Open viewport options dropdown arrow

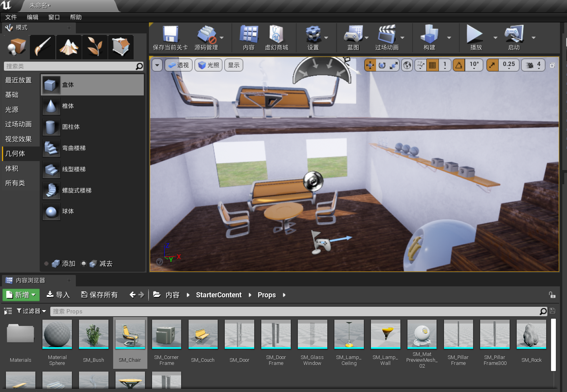click(157, 65)
